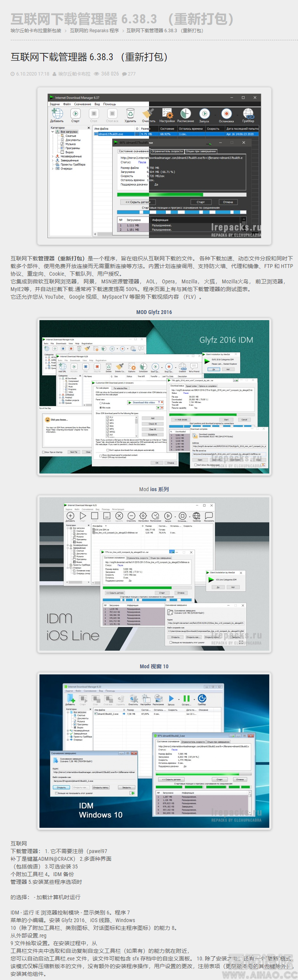Expand the Unfinished node in the Glyfz IDM tree
Viewport: 298px width, 980px height.
tap(60, 395)
